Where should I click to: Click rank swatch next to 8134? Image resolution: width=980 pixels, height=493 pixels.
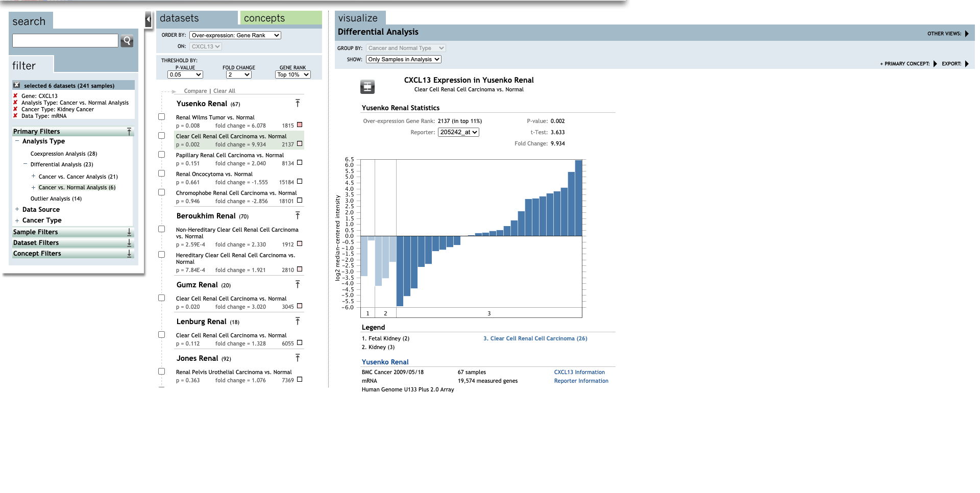pyautogui.click(x=300, y=162)
